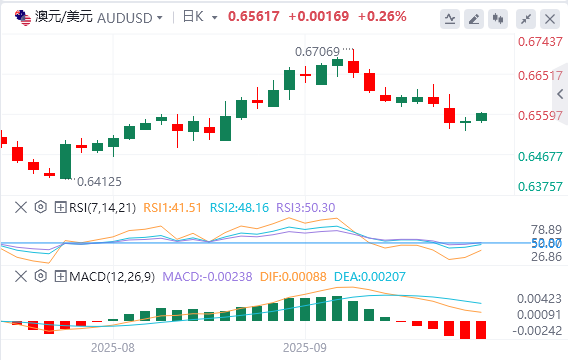Collapse chart with shrink arrows icon
Image resolution: width=568 pixels, height=360 pixels.
(526, 19)
